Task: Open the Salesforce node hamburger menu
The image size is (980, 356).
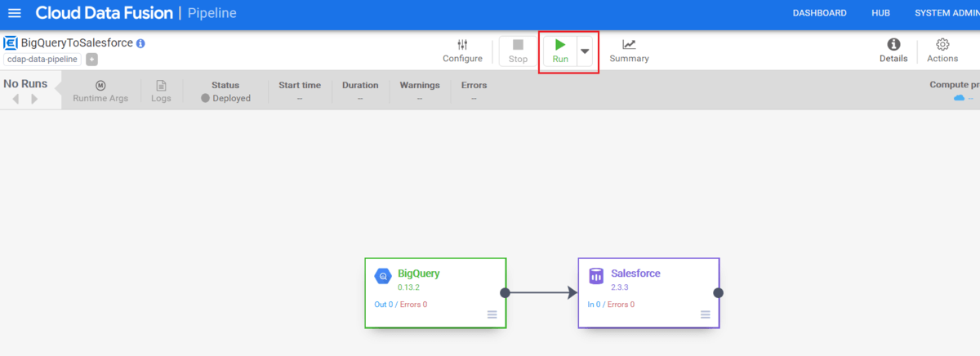Action: pos(705,315)
